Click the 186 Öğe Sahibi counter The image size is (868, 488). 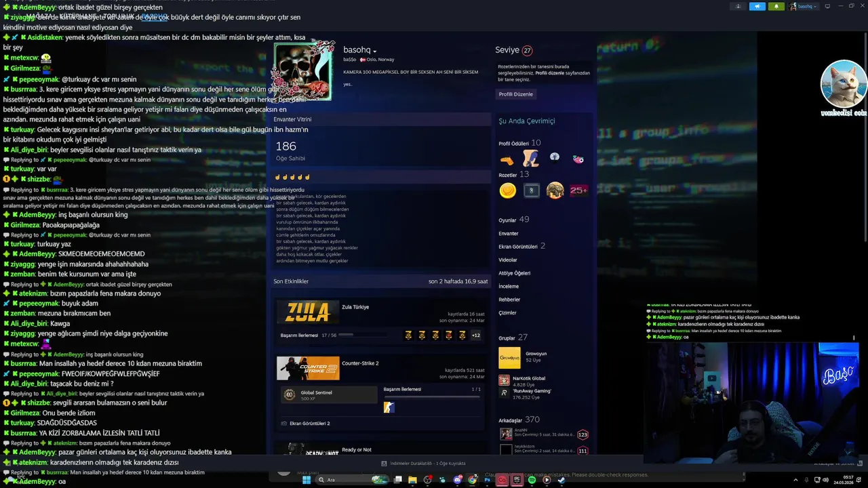click(290, 150)
